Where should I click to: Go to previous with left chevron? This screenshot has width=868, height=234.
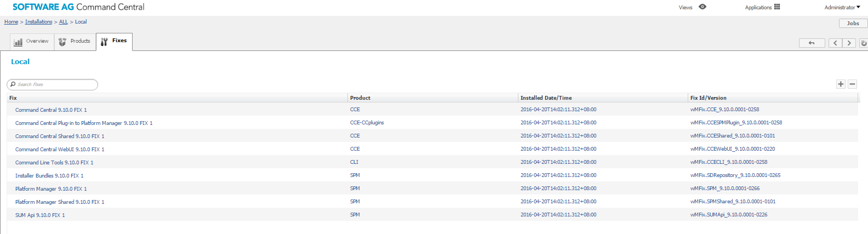click(x=835, y=43)
